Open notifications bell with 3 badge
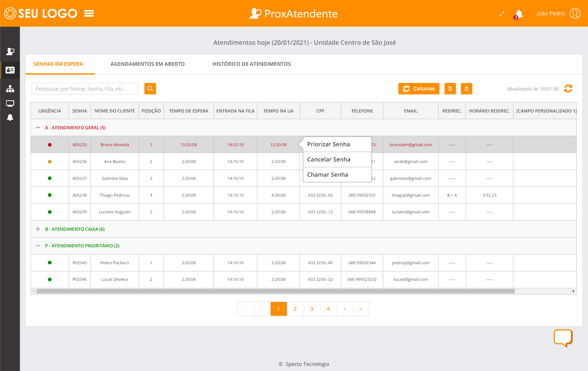The width and height of the screenshot is (588, 371). 519,14
